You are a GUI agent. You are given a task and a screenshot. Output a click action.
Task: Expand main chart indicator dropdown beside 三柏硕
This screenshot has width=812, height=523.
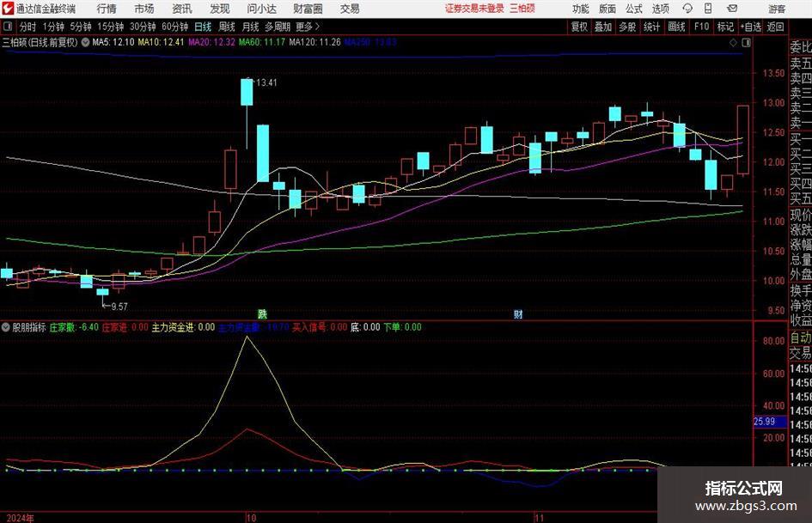(x=85, y=42)
